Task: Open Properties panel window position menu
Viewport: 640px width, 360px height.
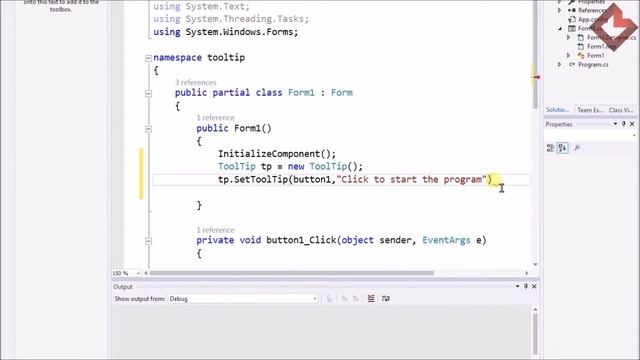Action: (615, 124)
